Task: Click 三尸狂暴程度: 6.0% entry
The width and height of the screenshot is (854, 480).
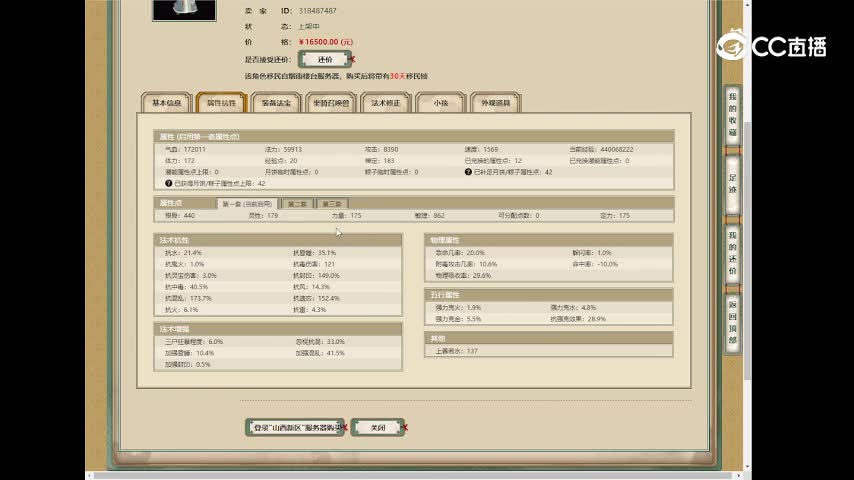Action: (x=194, y=342)
